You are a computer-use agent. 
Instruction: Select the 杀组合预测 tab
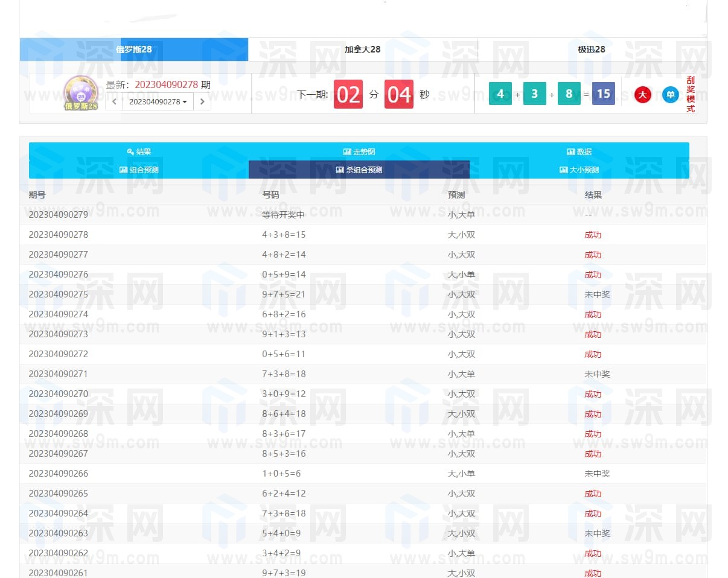point(359,170)
